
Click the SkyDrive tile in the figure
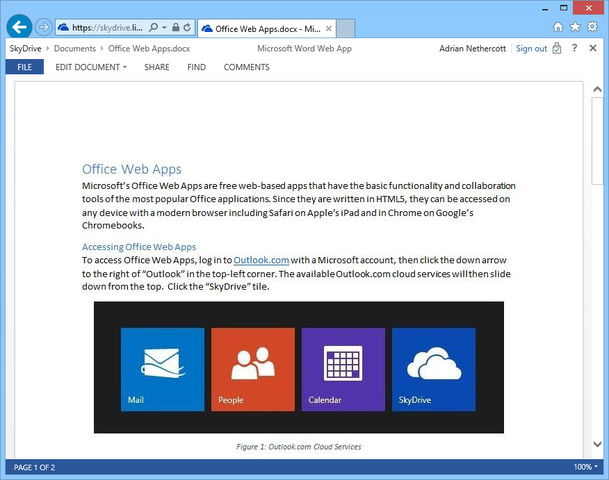click(433, 369)
